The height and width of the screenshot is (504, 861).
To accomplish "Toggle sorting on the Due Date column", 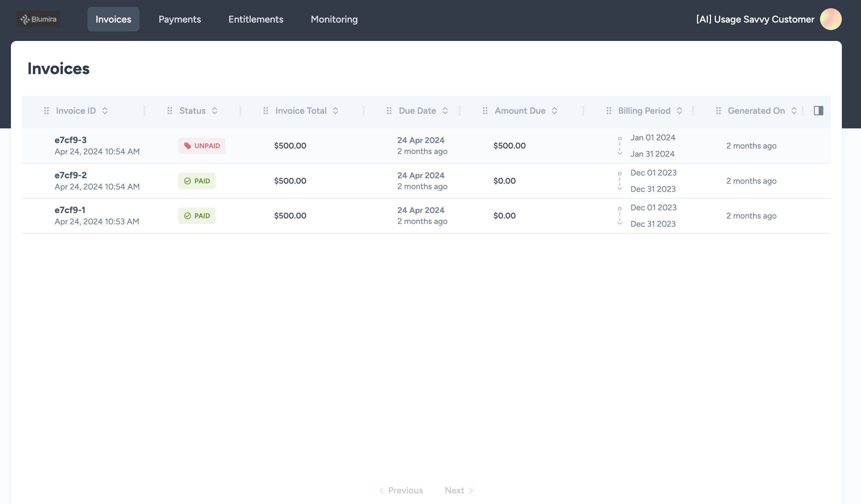I will 445,111.
